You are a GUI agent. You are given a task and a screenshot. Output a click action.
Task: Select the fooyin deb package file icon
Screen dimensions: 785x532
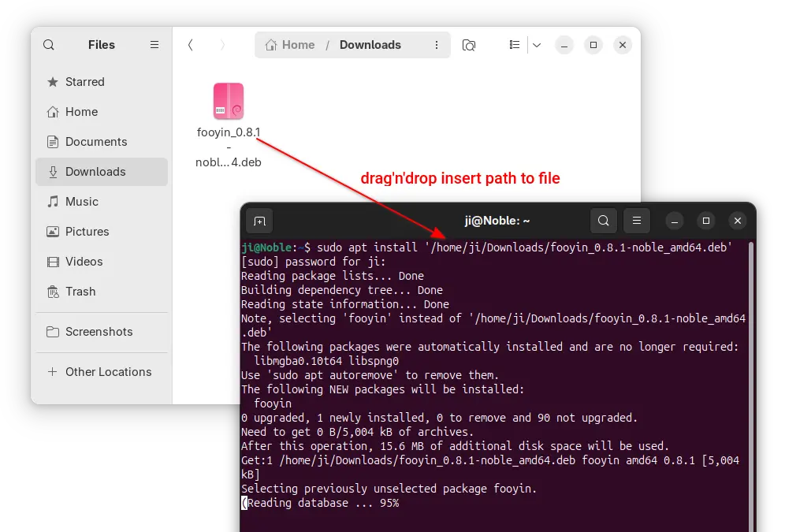(x=229, y=101)
